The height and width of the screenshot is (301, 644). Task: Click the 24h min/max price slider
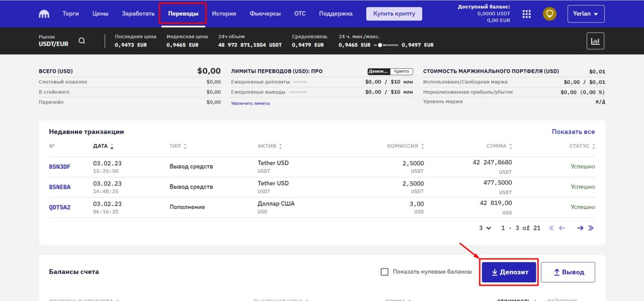386,45
